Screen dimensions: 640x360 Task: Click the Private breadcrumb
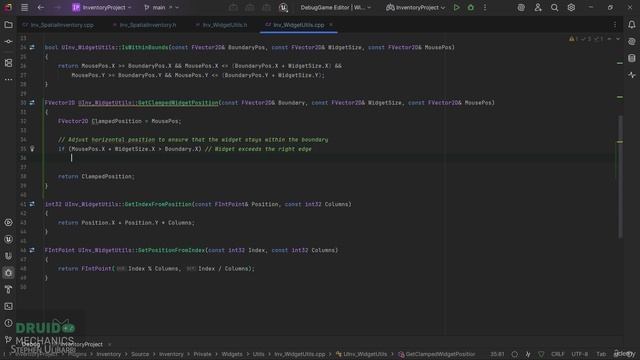coord(202,354)
